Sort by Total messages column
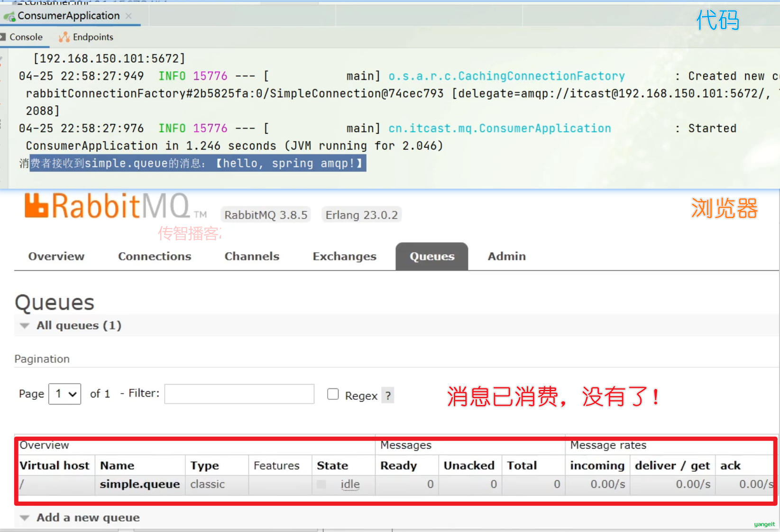Viewport: 780px width, 532px height. click(x=522, y=466)
